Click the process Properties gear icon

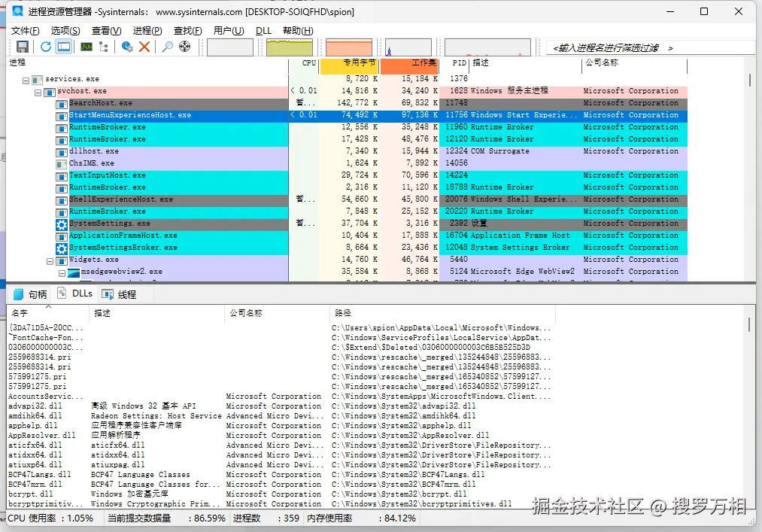[x=127, y=47]
